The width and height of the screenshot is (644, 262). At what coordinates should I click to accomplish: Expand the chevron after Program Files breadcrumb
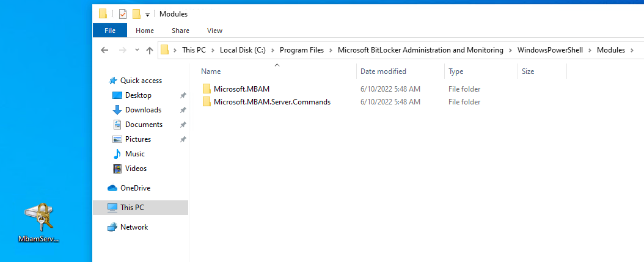(x=331, y=50)
